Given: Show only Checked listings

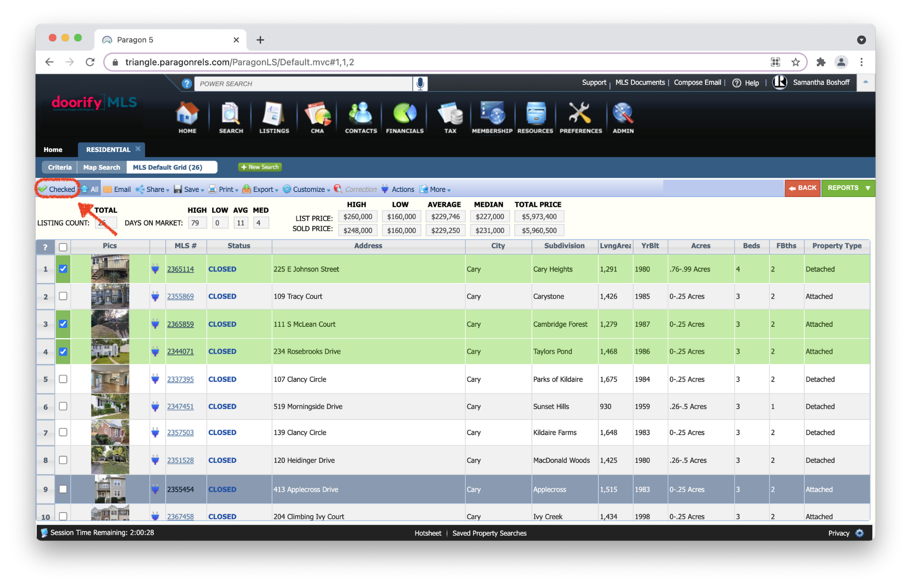Looking at the screenshot, I should click(57, 189).
